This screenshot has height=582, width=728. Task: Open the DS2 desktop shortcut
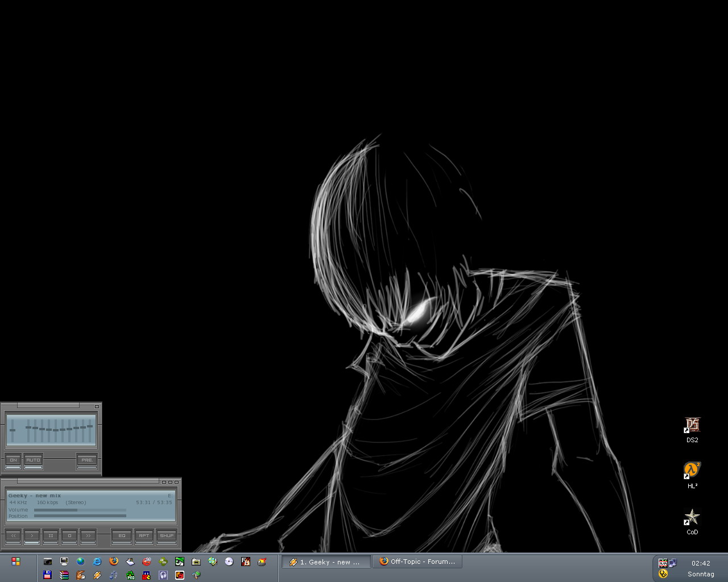coord(692,430)
